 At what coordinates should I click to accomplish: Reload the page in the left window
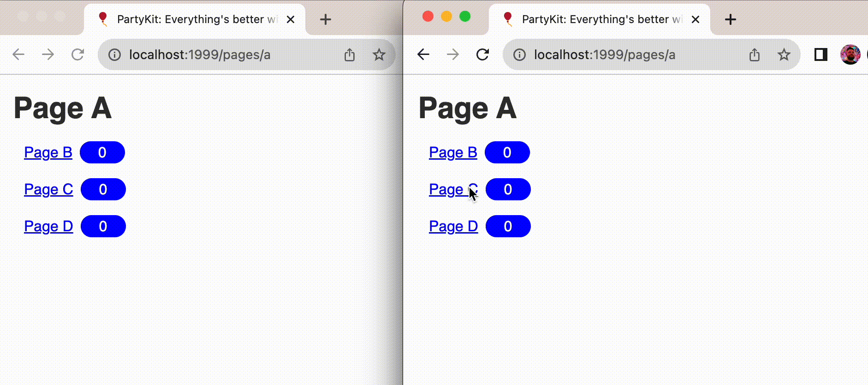tap(77, 54)
